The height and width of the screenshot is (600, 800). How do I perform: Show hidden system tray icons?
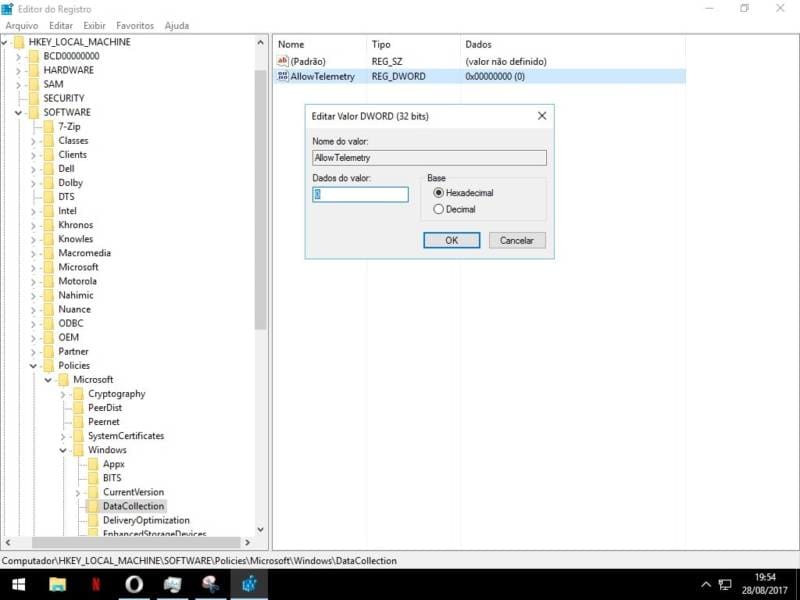point(706,585)
